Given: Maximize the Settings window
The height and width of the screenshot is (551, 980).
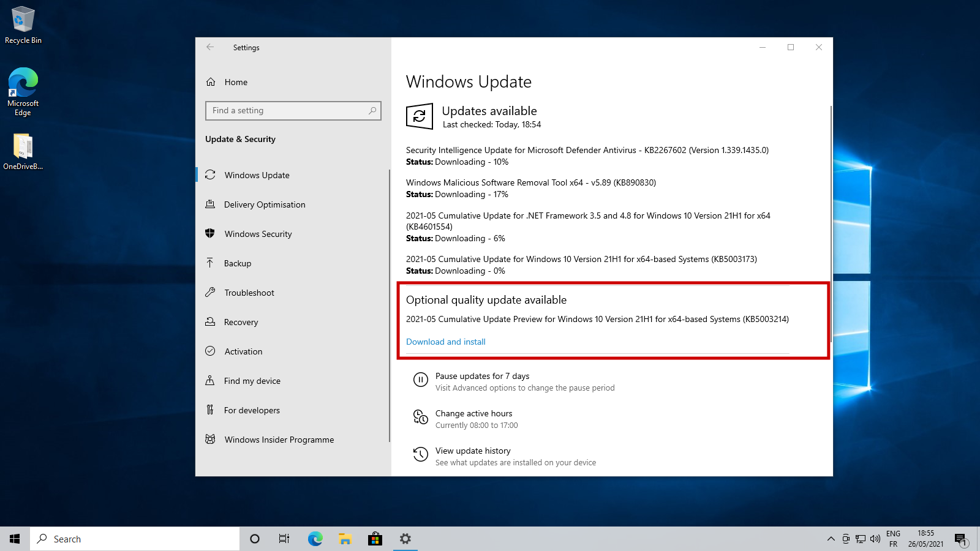Looking at the screenshot, I should 791,47.
